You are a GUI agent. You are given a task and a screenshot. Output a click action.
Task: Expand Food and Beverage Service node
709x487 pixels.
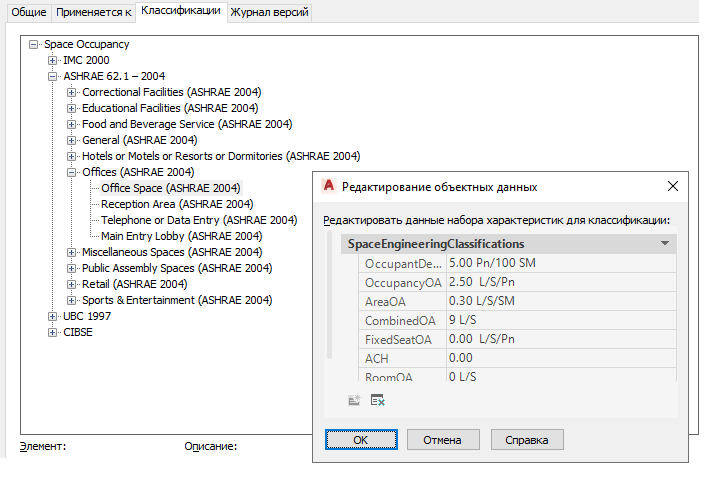(71, 124)
